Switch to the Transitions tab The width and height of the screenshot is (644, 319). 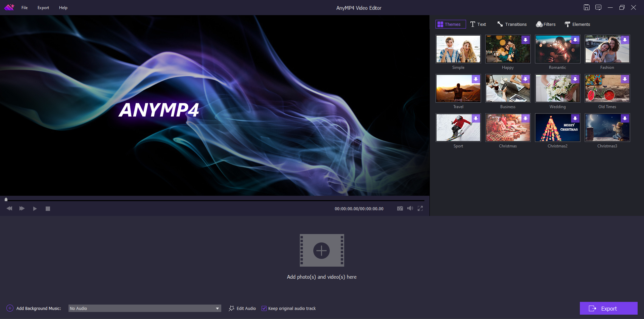coord(512,24)
